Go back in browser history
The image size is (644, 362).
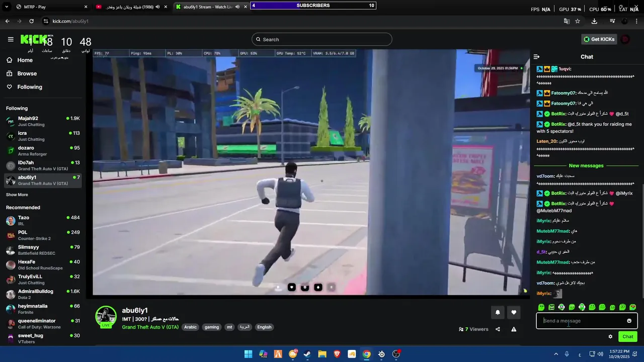7,21
